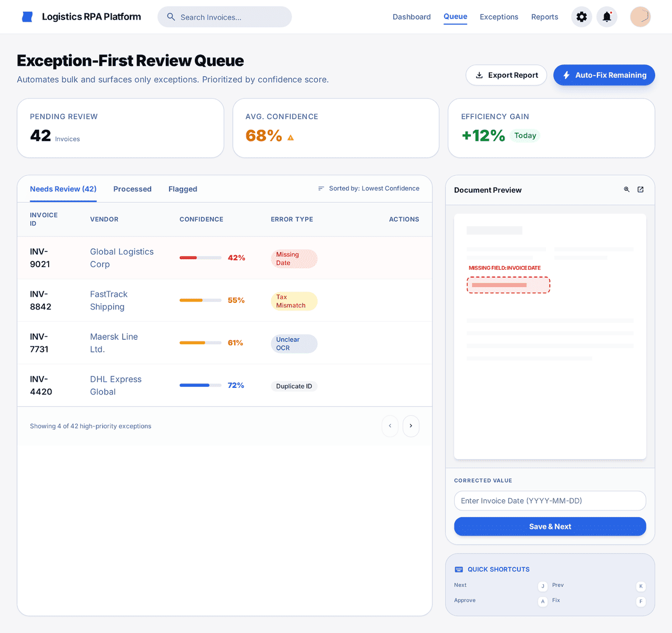Switch to the Flagged tab

pos(183,189)
